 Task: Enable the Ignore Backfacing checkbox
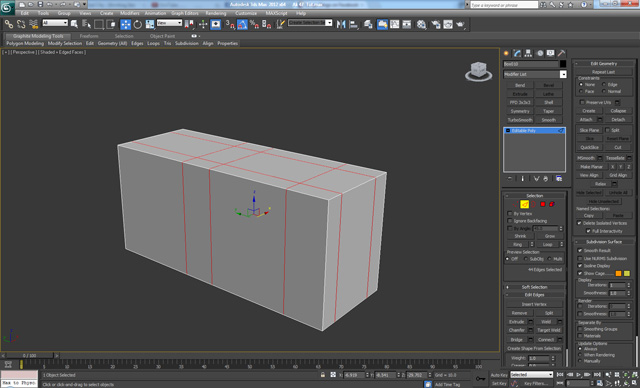pyautogui.click(x=510, y=221)
